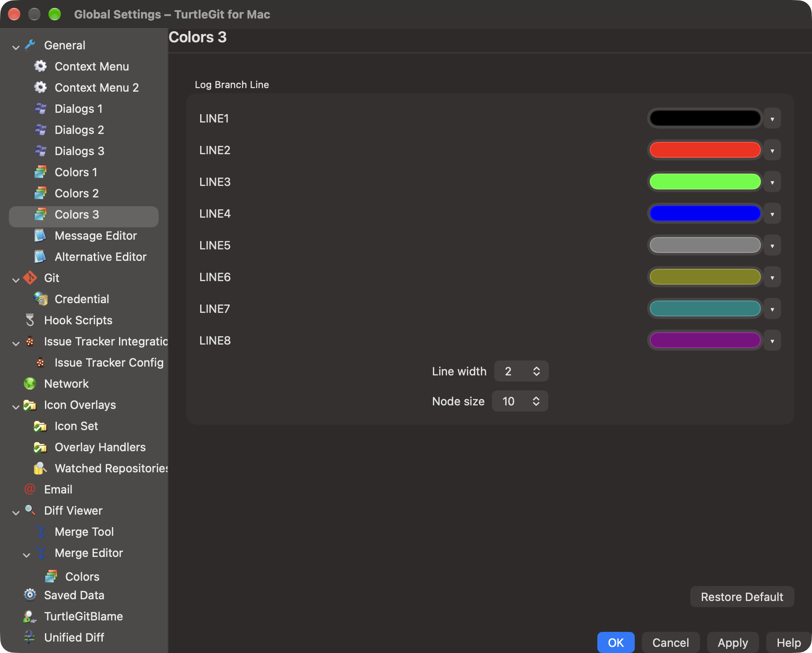This screenshot has width=812, height=653.
Task: Click the Hook Scripts icon
Action: [30, 320]
